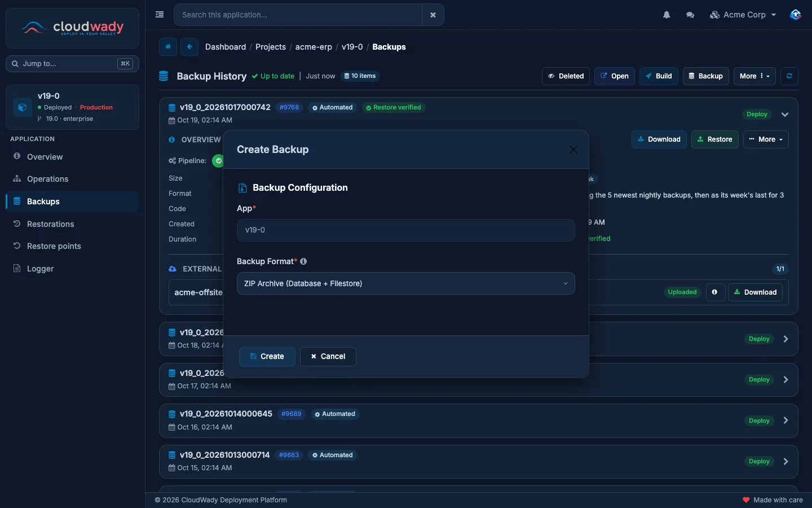
Task: Open Overview in the sidebar
Action: [72, 157]
